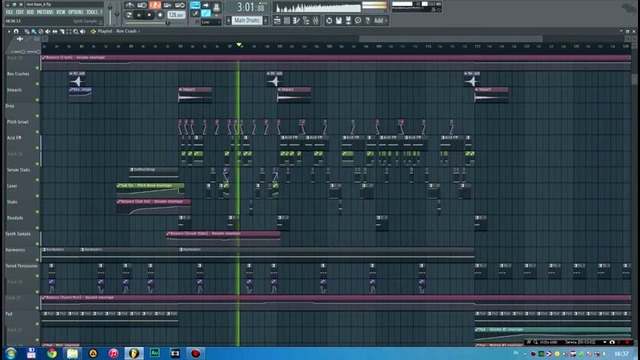Click the pause/play button in transport

point(139,15)
